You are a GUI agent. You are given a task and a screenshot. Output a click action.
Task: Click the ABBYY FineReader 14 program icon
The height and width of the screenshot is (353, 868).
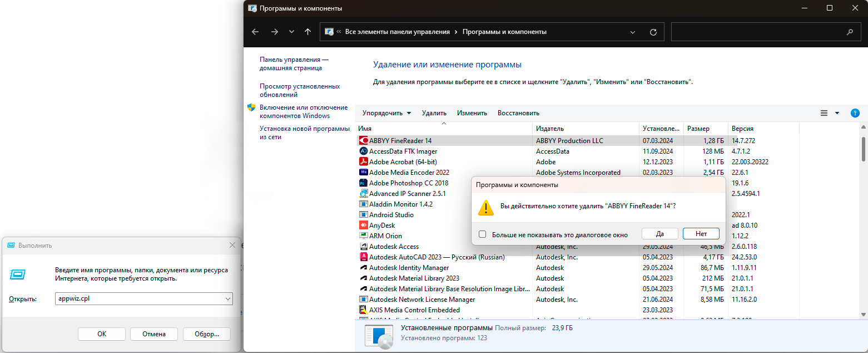point(364,141)
